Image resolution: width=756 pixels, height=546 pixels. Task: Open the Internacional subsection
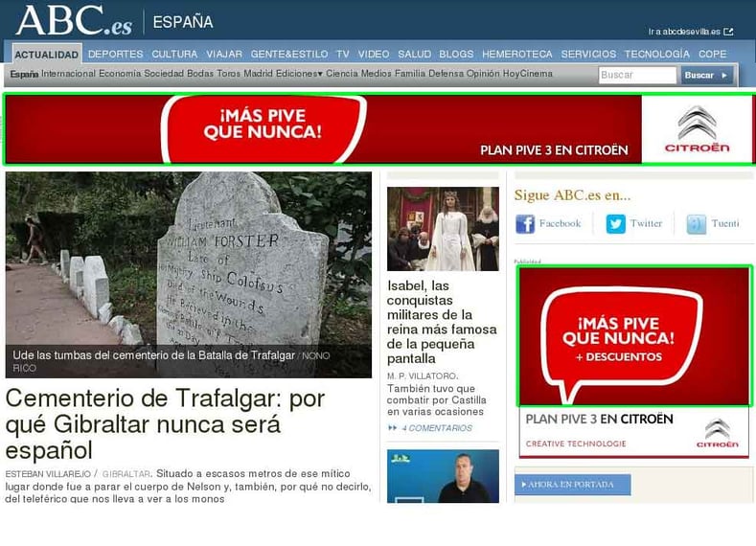[x=68, y=74]
